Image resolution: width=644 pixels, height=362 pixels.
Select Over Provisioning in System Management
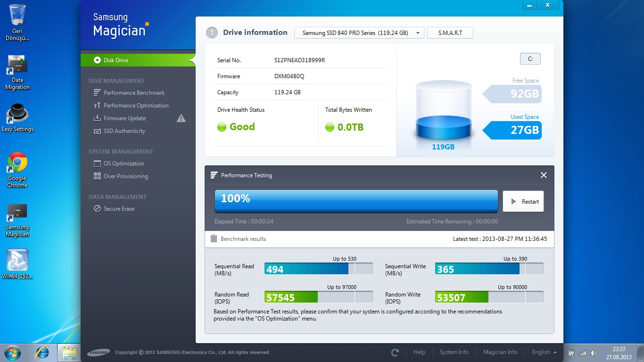click(x=125, y=176)
